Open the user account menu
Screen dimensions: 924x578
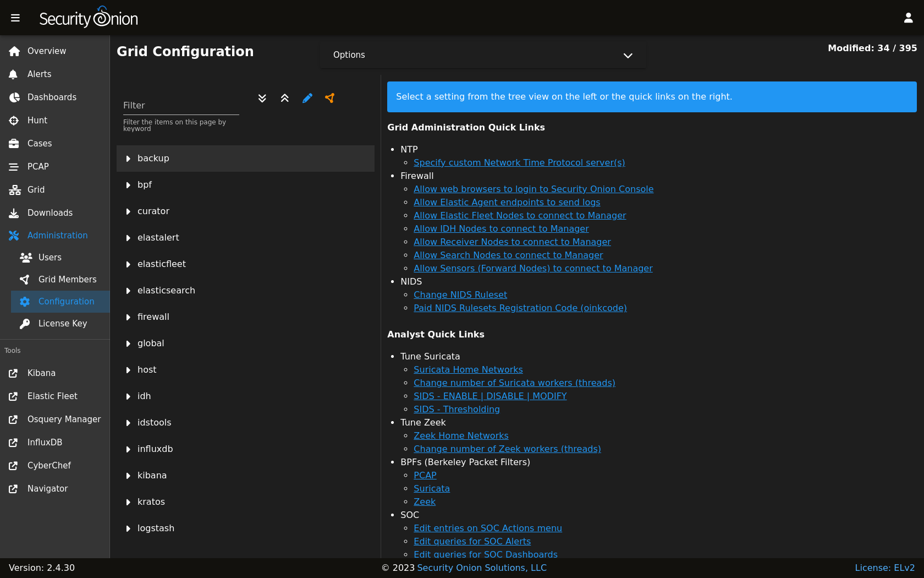tap(909, 18)
